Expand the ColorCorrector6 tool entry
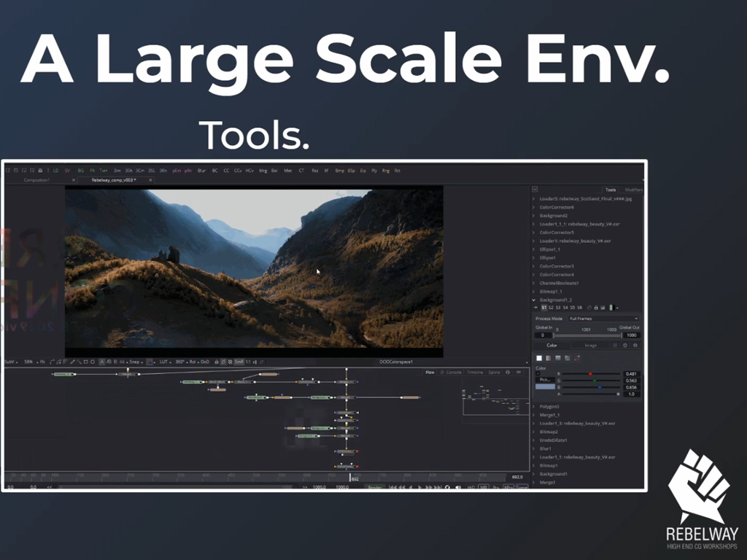 click(533, 207)
